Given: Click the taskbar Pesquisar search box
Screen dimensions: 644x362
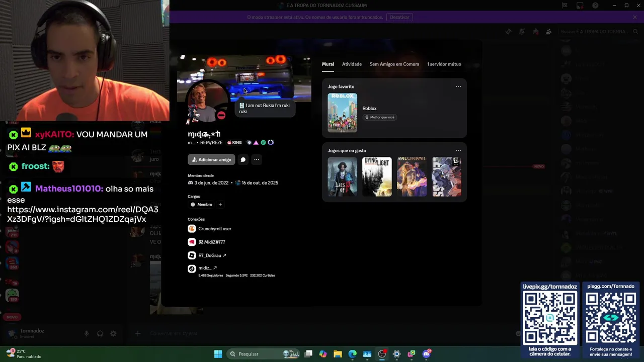Looking at the screenshot, I should click(264, 354).
